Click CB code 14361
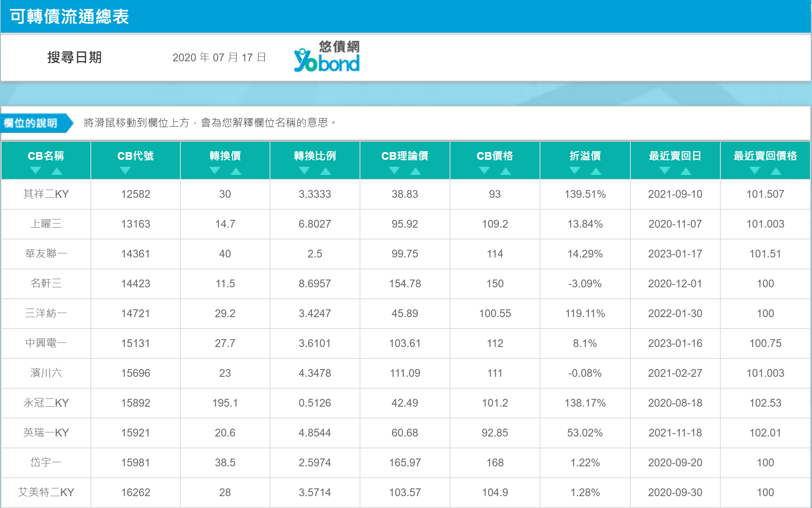Viewport: 812px width, 508px height. [135, 254]
